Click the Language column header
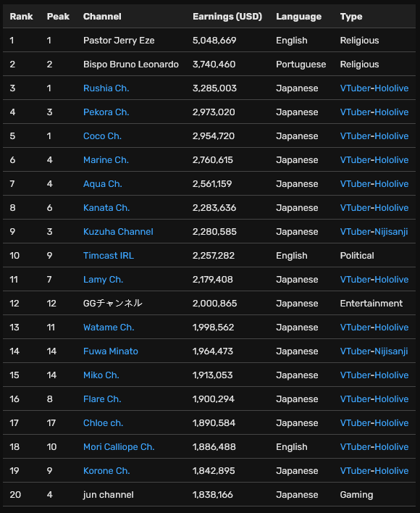 click(298, 17)
